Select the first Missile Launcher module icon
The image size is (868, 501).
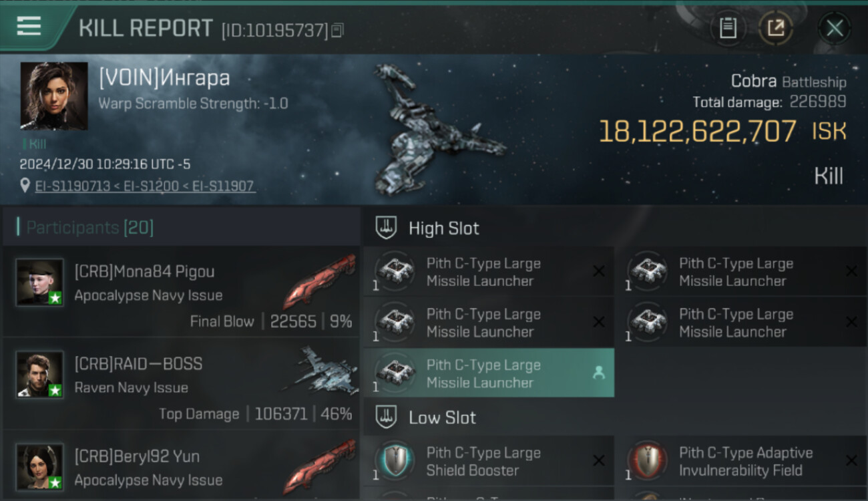(x=395, y=272)
